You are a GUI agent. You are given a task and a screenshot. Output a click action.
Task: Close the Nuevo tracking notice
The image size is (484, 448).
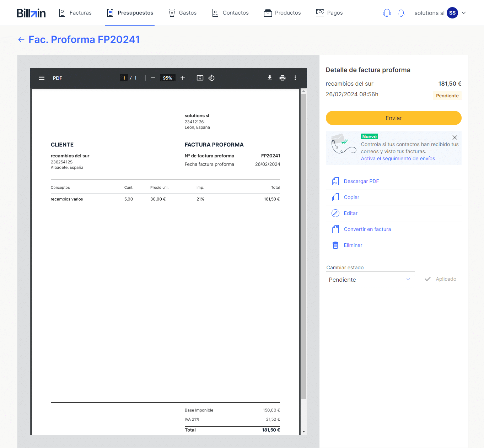tap(455, 137)
